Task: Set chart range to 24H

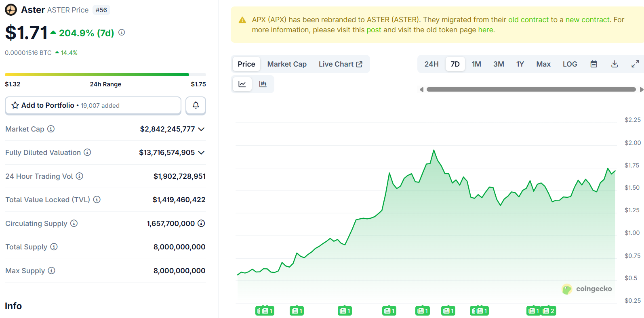Action: pos(431,64)
